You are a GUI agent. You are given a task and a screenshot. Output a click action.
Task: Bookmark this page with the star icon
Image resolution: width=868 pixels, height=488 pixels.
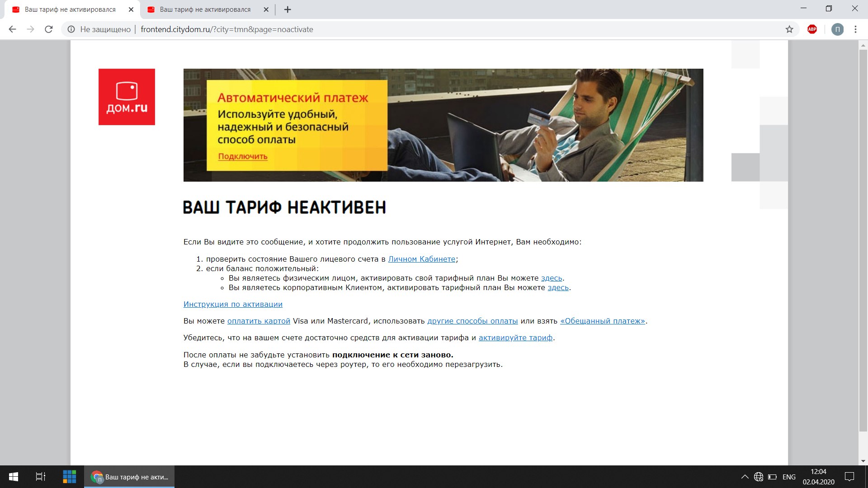[789, 29]
